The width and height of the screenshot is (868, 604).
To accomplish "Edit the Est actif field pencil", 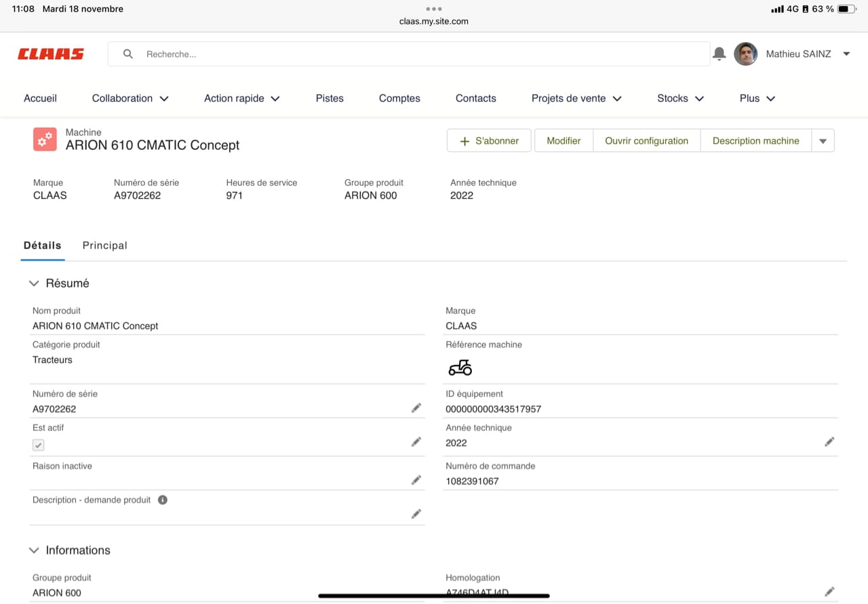I will 416,442.
